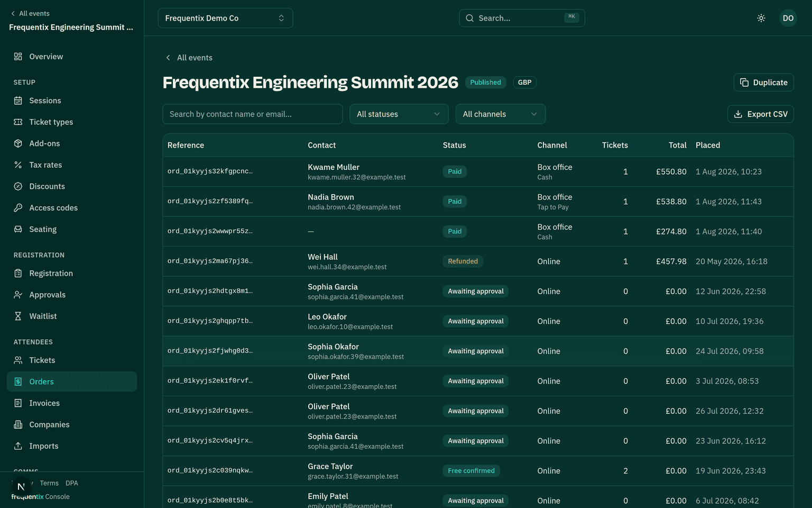
Task: Click the Tap to Pay channel detail
Action: 553,207
